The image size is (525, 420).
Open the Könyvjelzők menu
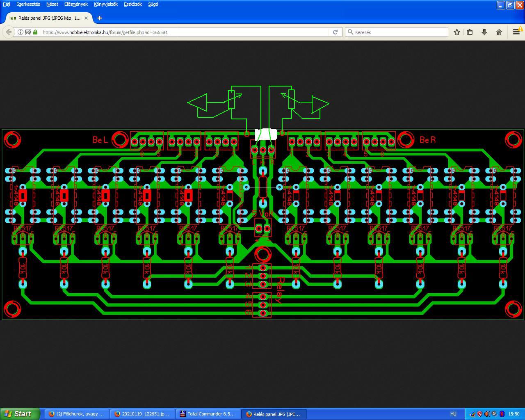(106, 4)
